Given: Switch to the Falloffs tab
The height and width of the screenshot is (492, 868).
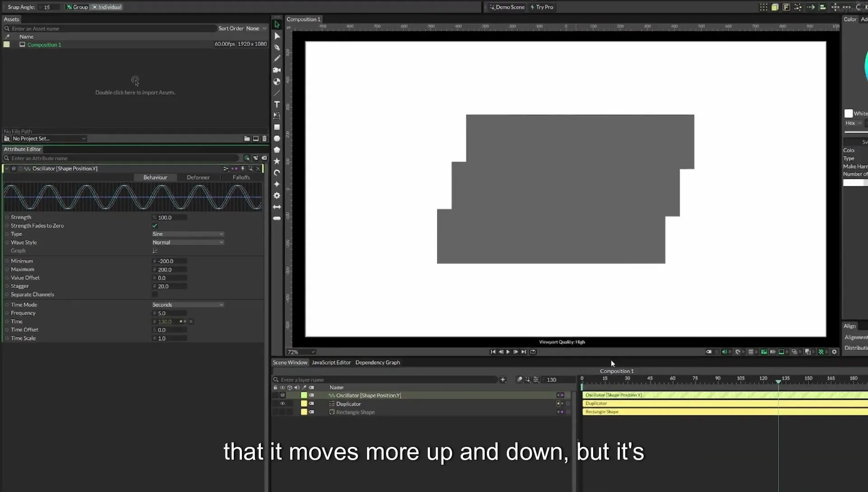Looking at the screenshot, I should (241, 177).
